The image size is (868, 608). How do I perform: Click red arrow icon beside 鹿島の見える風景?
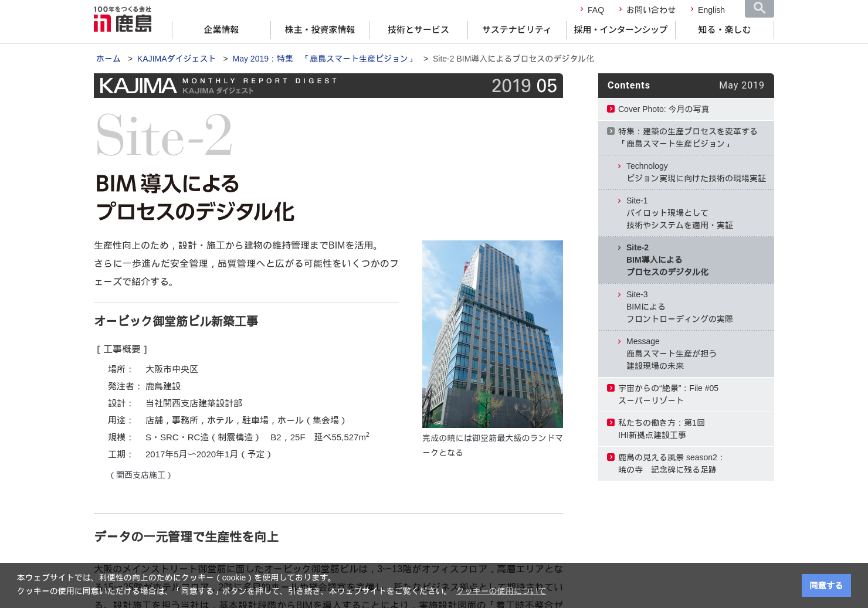611,457
